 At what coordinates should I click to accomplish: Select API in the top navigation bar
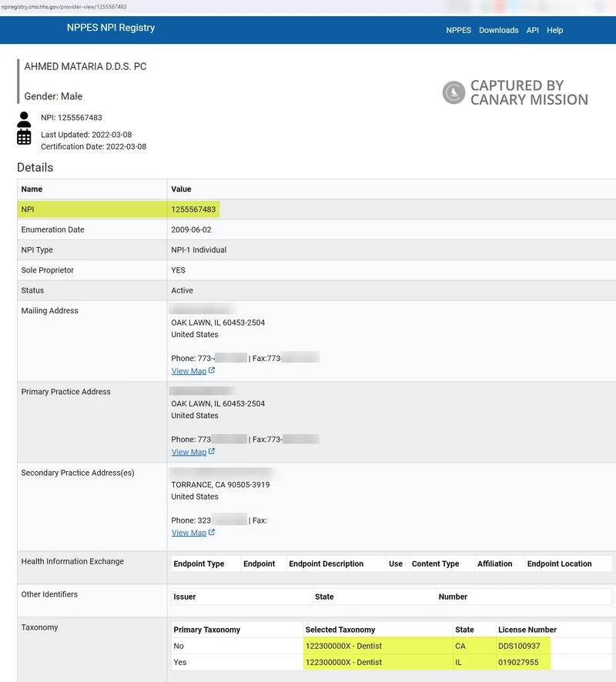pyautogui.click(x=532, y=30)
